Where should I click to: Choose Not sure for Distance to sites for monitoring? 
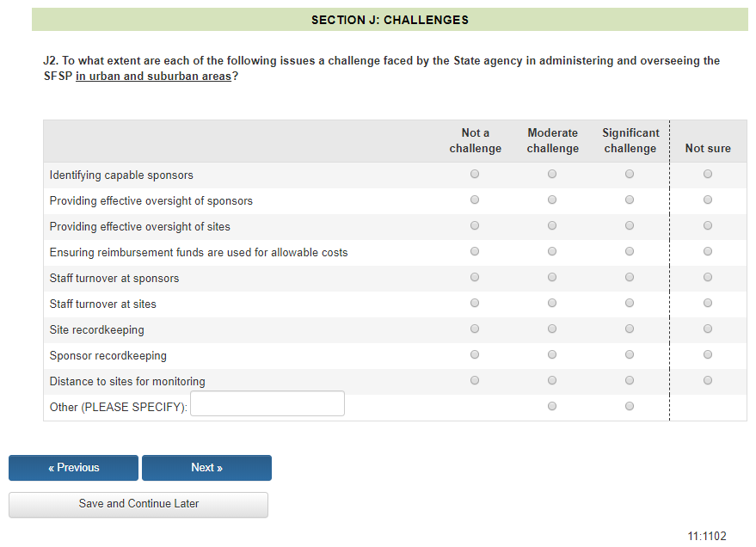pyautogui.click(x=708, y=380)
